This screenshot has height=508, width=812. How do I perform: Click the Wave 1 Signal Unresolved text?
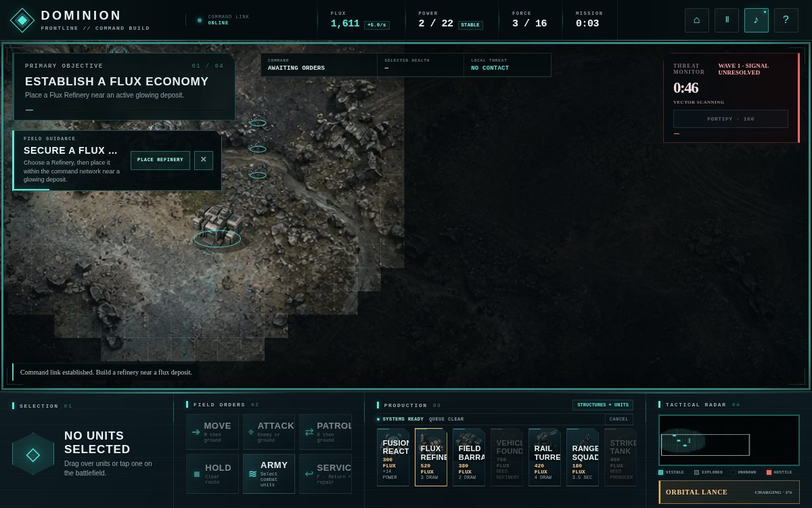[x=743, y=69]
